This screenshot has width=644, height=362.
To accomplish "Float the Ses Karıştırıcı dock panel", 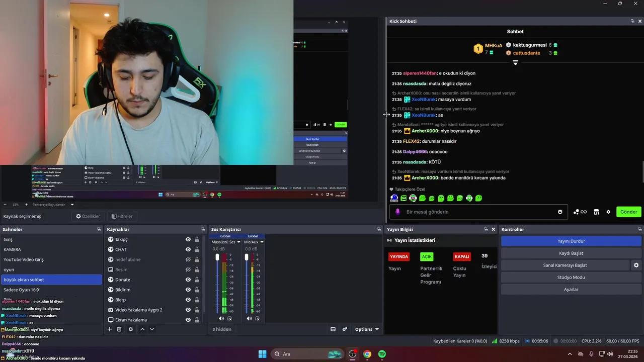I will coord(379,229).
